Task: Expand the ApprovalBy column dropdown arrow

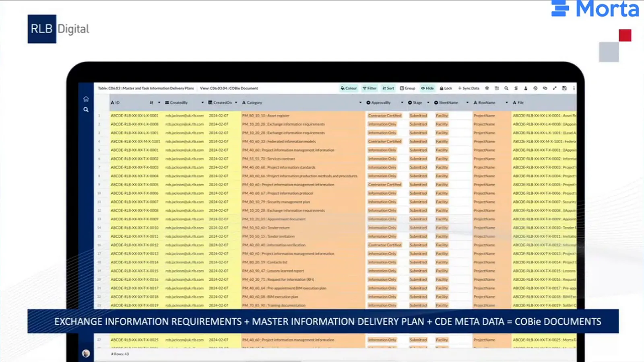Action: (402, 103)
